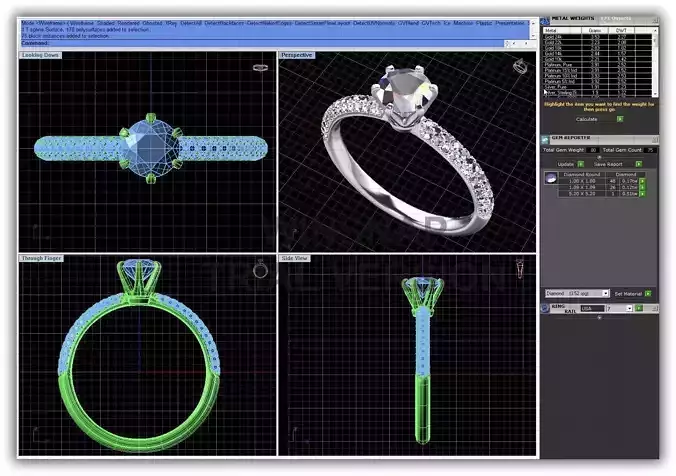Screen dimensions: 676x476
Task: Click the ring icon in Looking Down viewport
Action: click(x=260, y=68)
